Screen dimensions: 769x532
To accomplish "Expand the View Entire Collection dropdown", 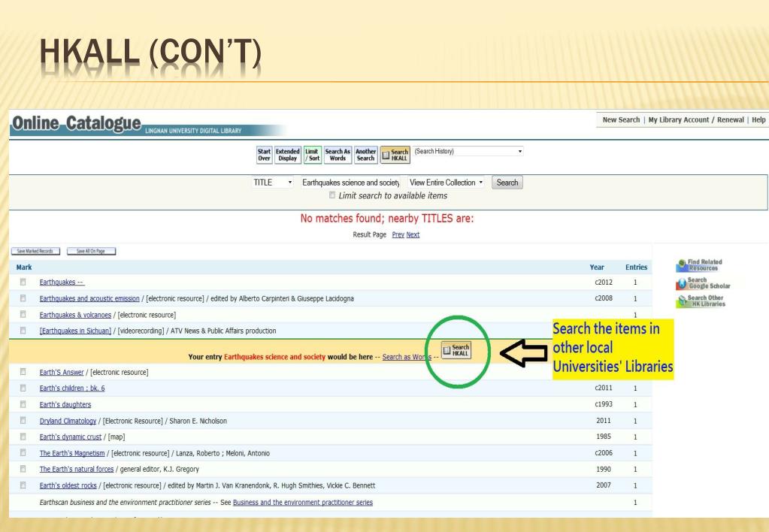I will pos(446,183).
